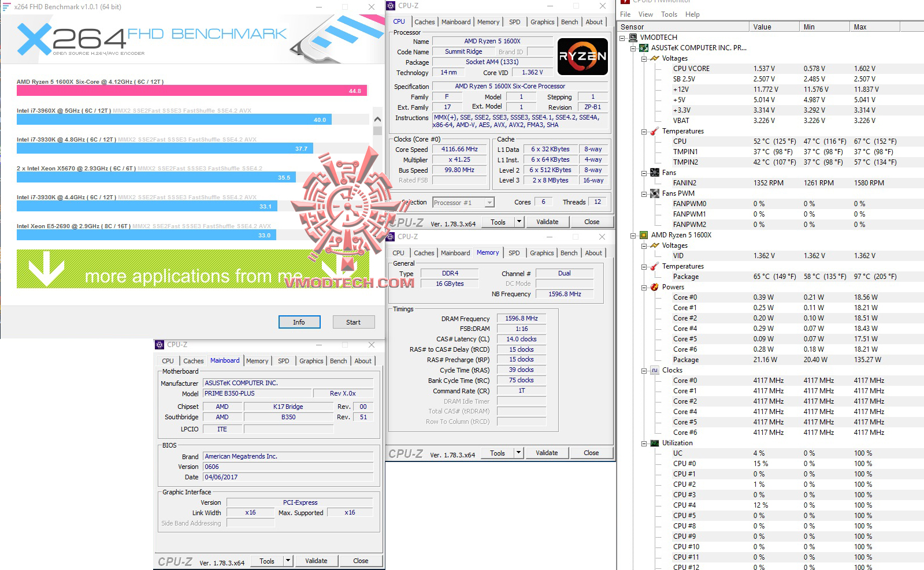Open the View menu in HWMonitor
The width and height of the screenshot is (924, 570).
[x=645, y=14]
